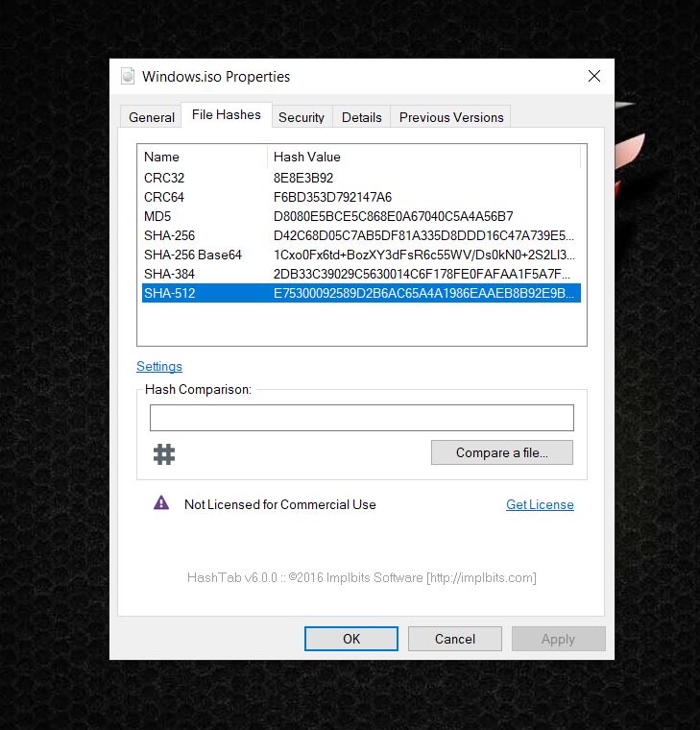
Task: Select the CRC32 hash row
Action: point(361,178)
